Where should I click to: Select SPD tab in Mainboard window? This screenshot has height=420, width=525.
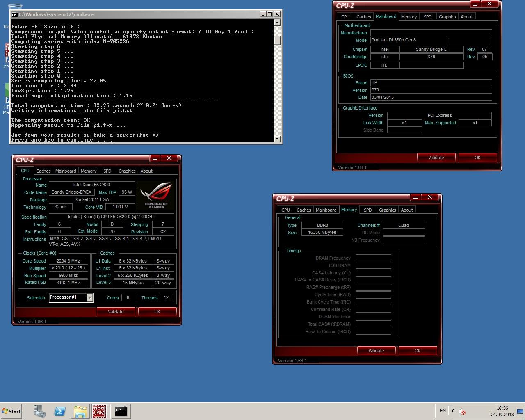tap(428, 17)
